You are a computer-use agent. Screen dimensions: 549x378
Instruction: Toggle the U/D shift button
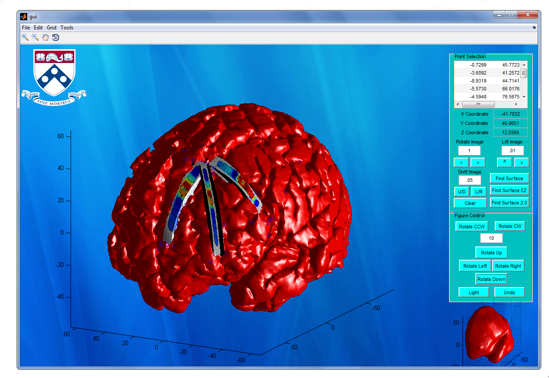[x=461, y=191]
